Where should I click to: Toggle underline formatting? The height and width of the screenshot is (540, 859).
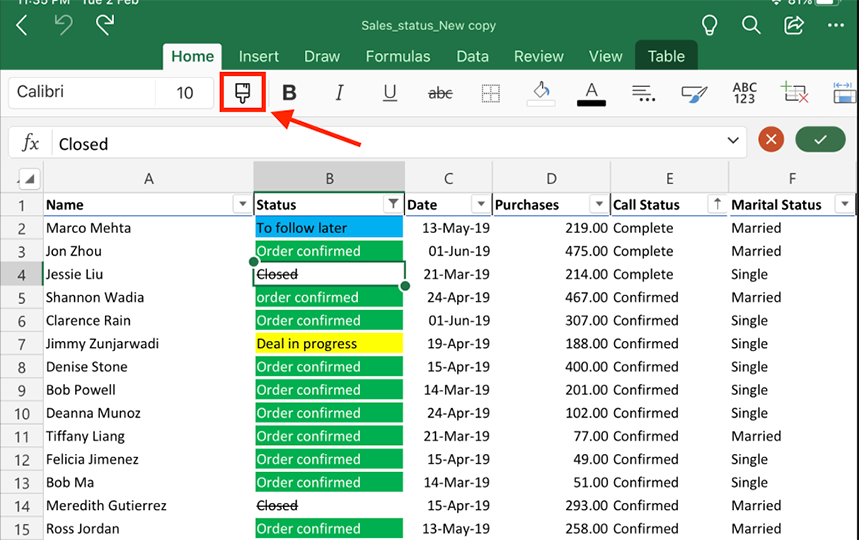pyautogui.click(x=390, y=93)
